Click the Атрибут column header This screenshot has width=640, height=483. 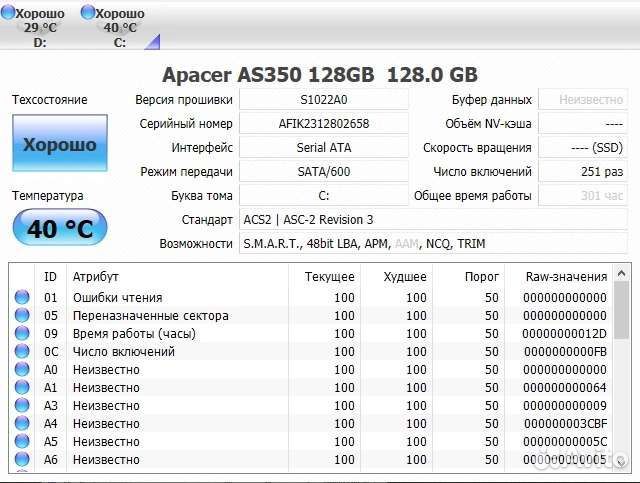click(96, 277)
